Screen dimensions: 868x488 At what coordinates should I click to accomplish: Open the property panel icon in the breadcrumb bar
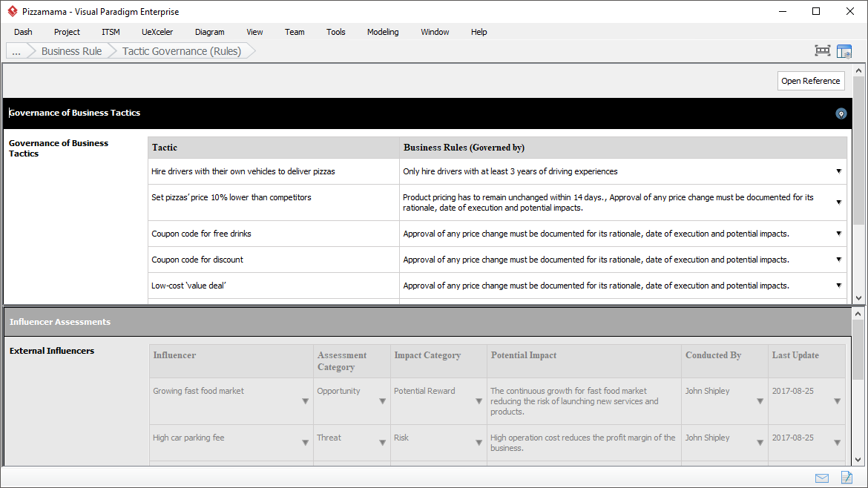point(844,51)
